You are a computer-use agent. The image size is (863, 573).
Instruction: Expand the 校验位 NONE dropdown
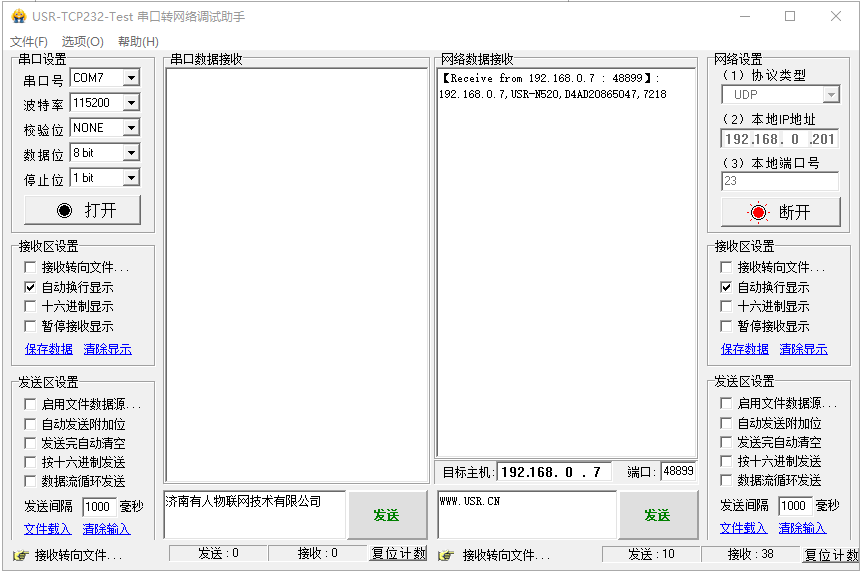[131, 128]
